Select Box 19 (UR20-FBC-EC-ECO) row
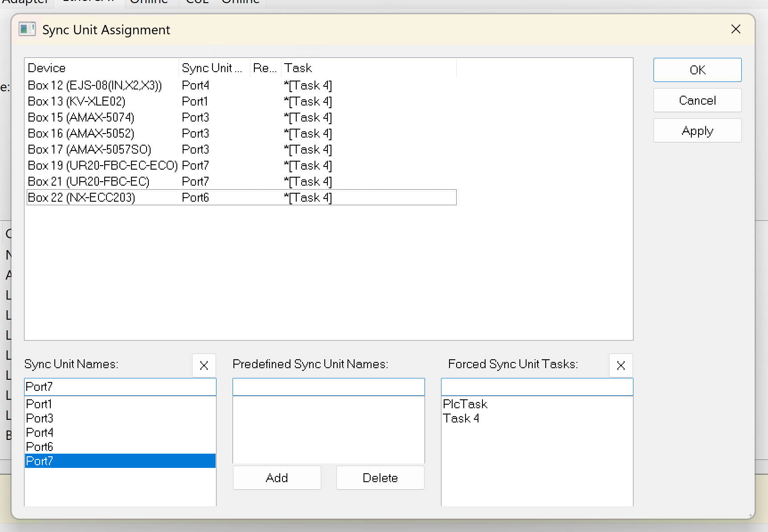Viewport: 768px width, 532px height. click(x=102, y=166)
